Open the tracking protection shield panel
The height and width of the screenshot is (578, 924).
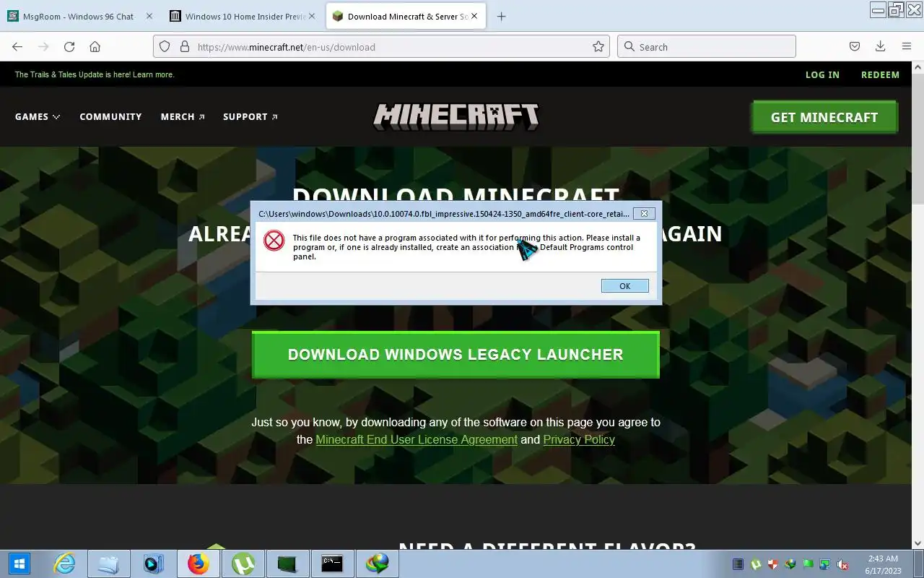click(165, 46)
